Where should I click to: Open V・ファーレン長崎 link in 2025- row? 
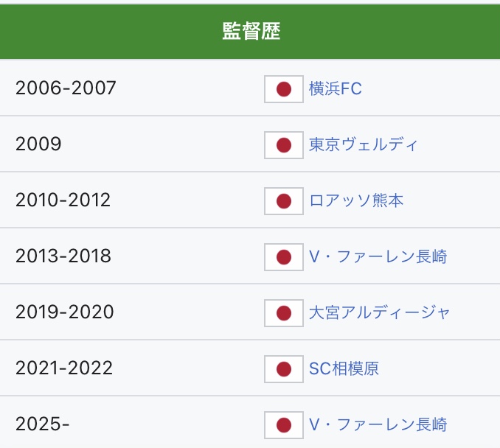(378, 424)
